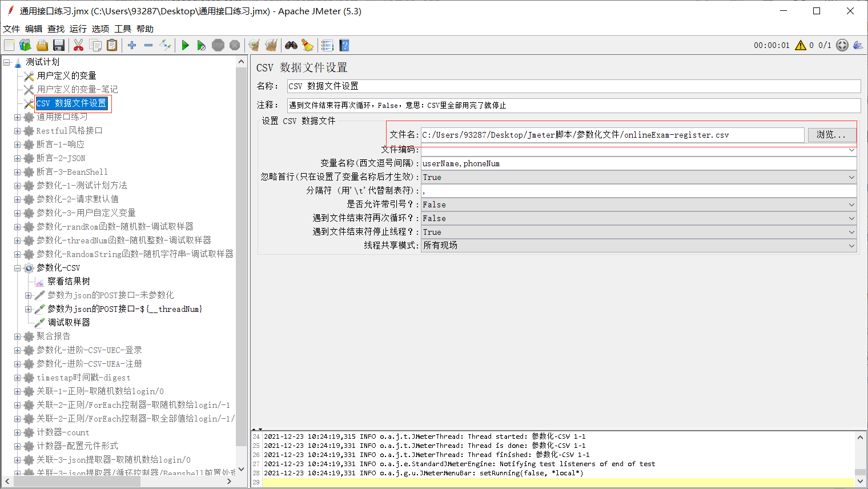Expand the 聚合报告 tree node
The image size is (868, 489).
pyautogui.click(x=17, y=336)
